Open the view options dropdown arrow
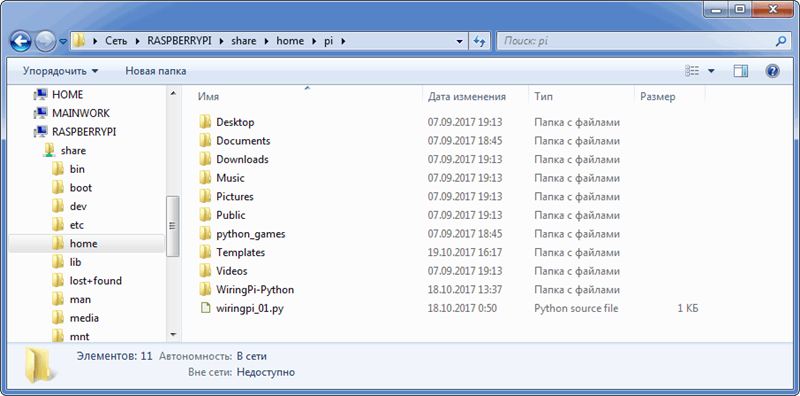This screenshot has width=800, height=396. coord(711,71)
